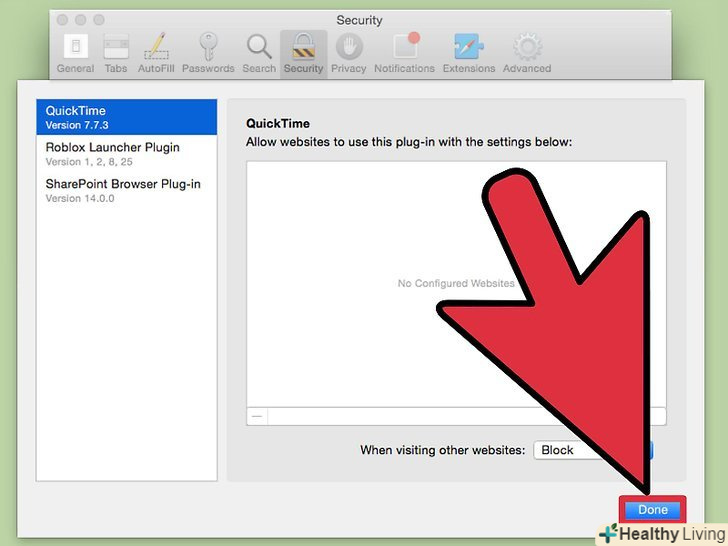The image size is (728, 546).
Task: Open the Advanced gear preferences pane
Action: 527,53
